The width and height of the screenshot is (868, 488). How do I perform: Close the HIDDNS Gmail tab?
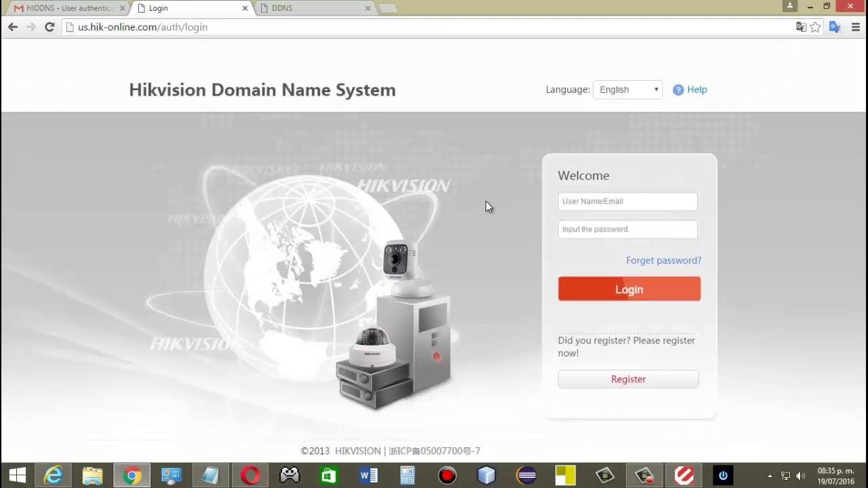[123, 8]
